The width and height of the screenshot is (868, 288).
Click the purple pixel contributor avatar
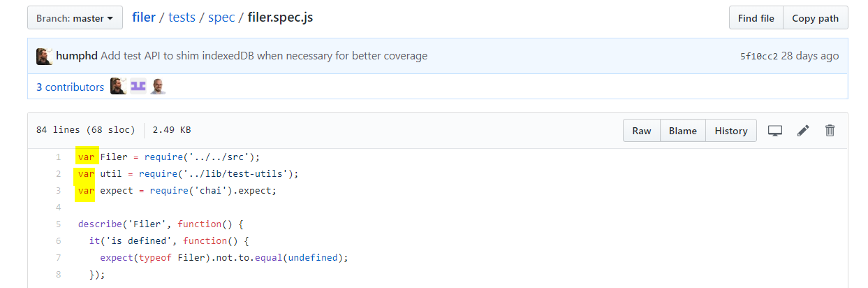138,87
